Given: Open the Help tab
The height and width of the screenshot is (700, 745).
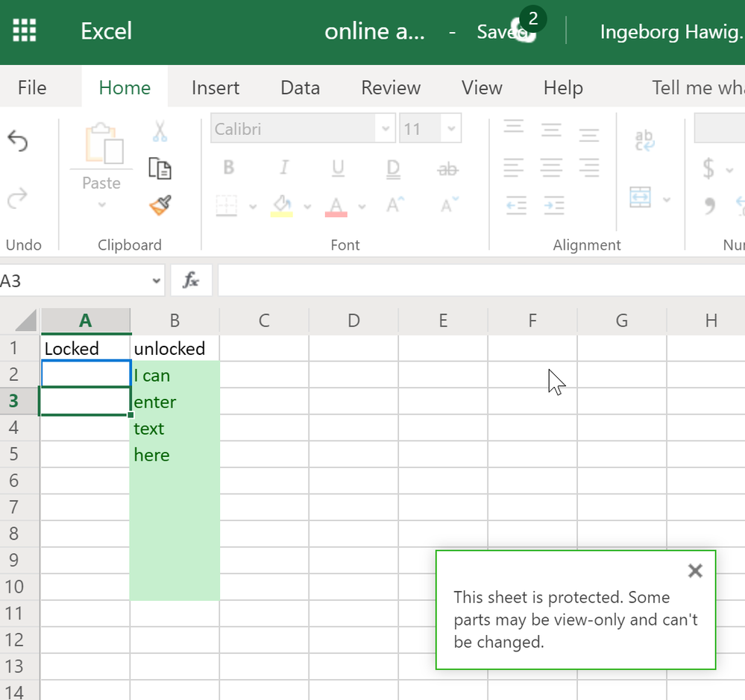Looking at the screenshot, I should click(x=563, y=88).
